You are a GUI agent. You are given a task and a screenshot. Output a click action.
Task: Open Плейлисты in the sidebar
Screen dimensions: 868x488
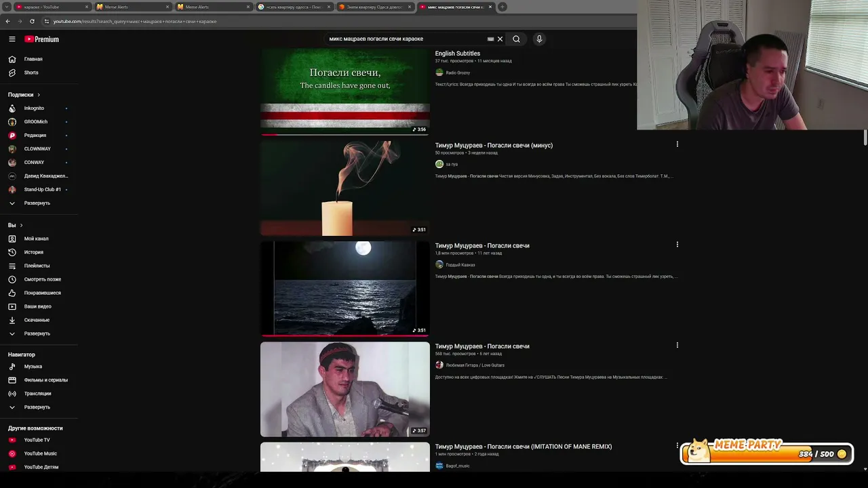click(x=39, y=266)
